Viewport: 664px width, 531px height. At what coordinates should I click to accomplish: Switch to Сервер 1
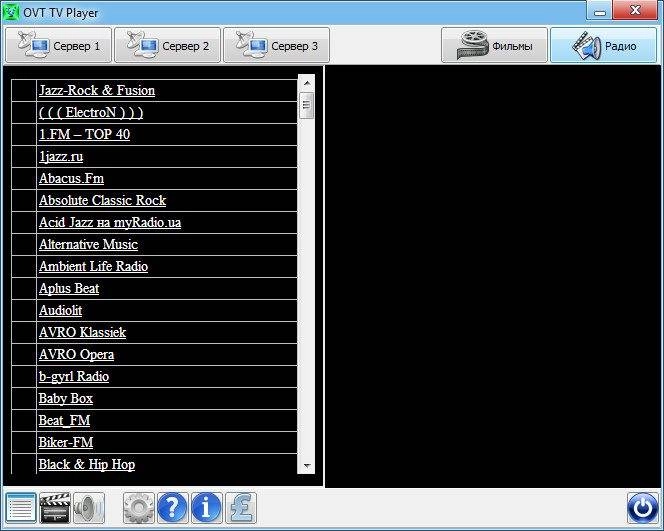(58, 45)
